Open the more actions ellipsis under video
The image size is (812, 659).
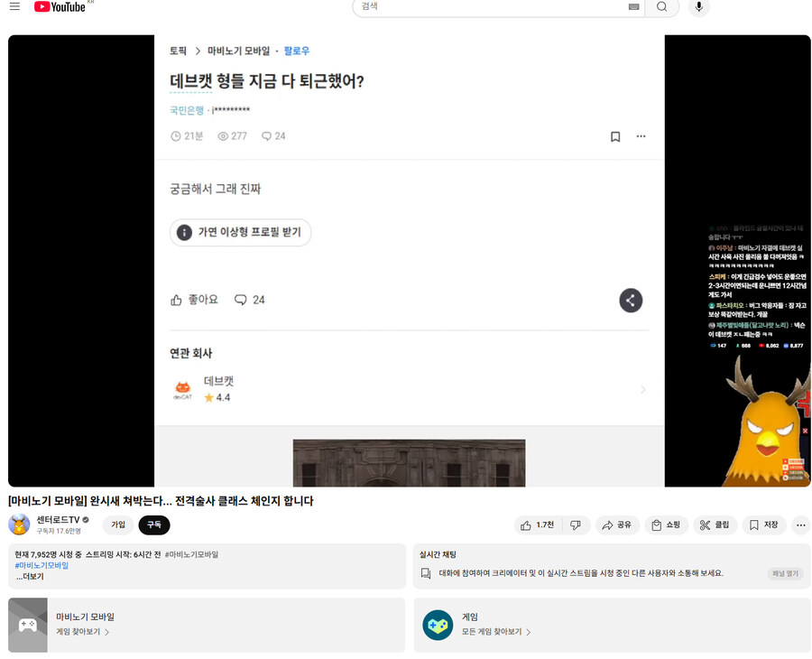coord(800,525)
